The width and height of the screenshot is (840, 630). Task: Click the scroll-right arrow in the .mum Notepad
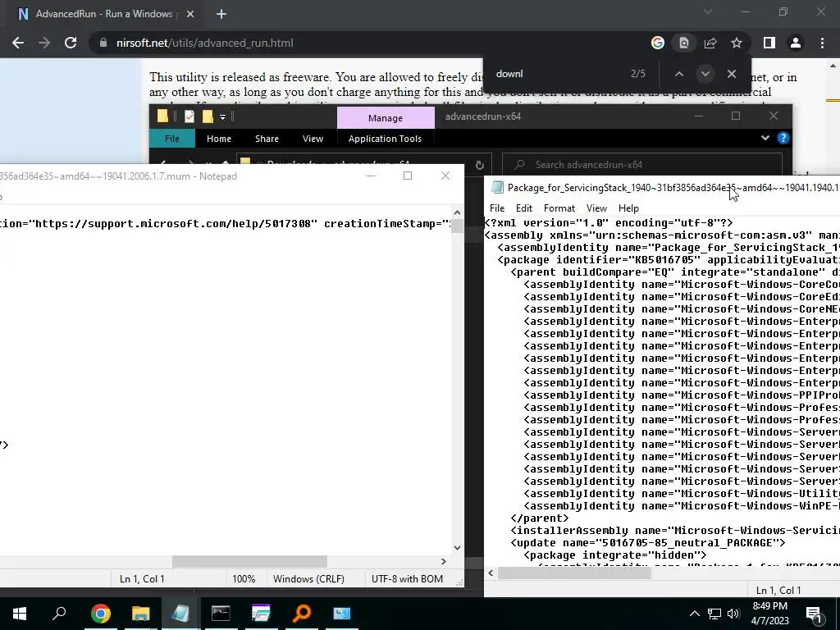tap(443, 561)
